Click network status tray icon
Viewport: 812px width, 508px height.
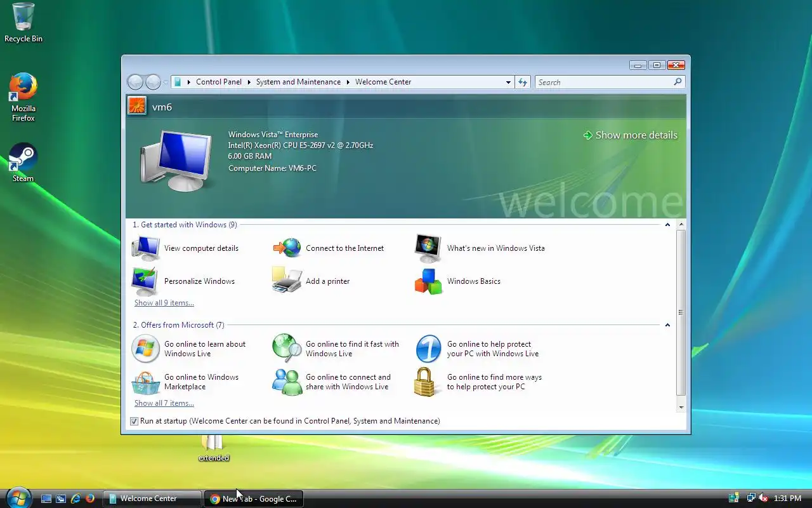pyautogui.click(x=751, y=498)
